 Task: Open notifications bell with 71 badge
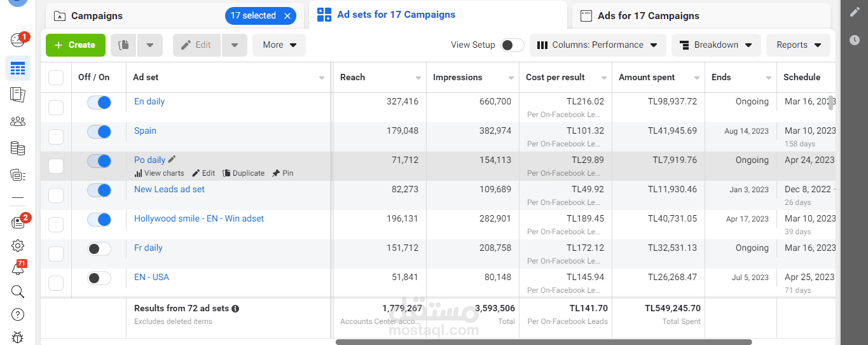point(18,268)
